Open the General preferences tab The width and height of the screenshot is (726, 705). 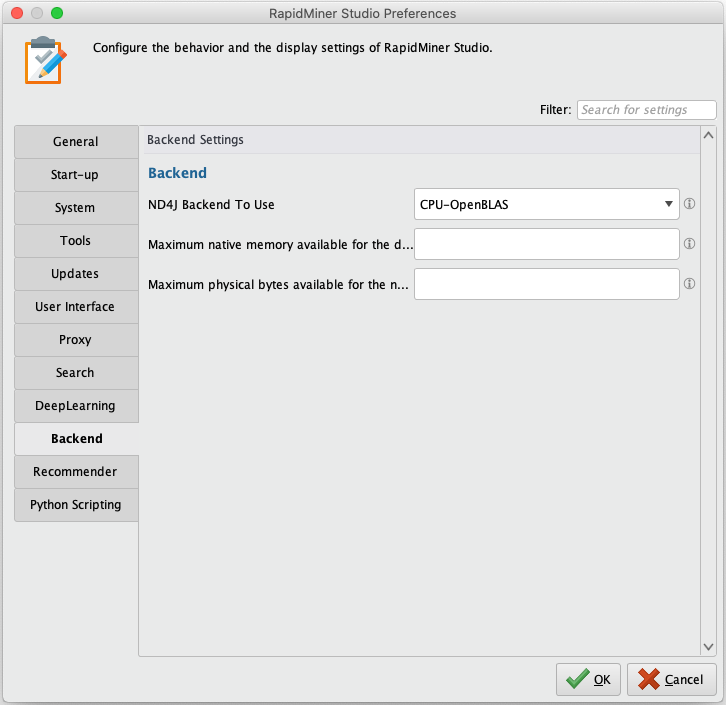tap(76, 142)
